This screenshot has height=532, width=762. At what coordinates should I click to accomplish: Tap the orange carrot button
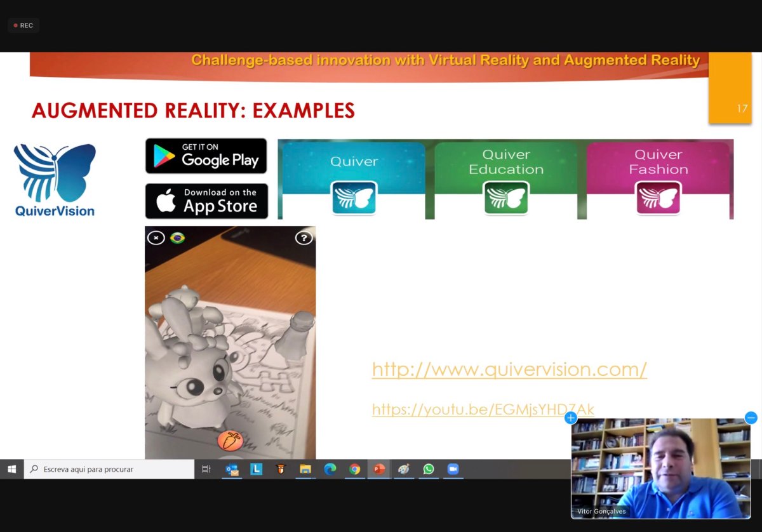coord(230,440)
